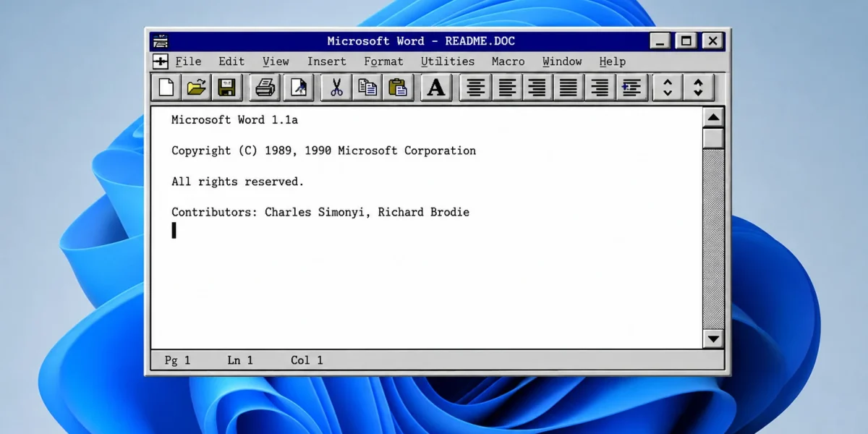Close the Microsoft Word window

point(713,41)
